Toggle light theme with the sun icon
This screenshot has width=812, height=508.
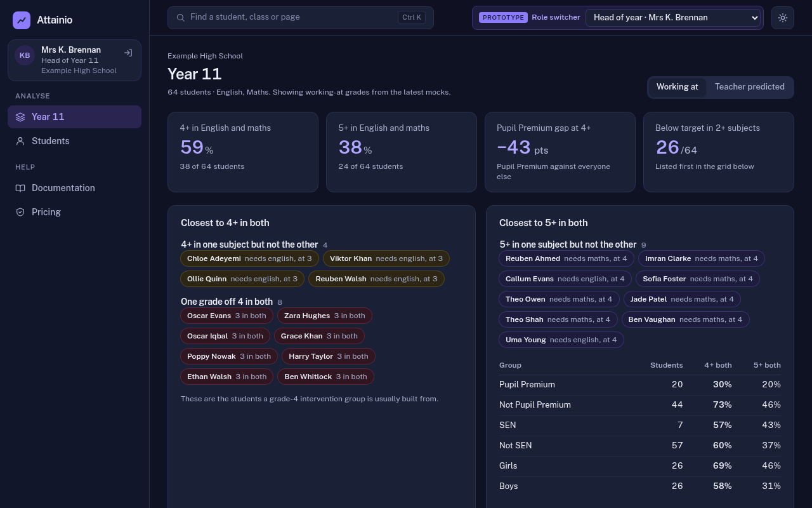[783, 18]
